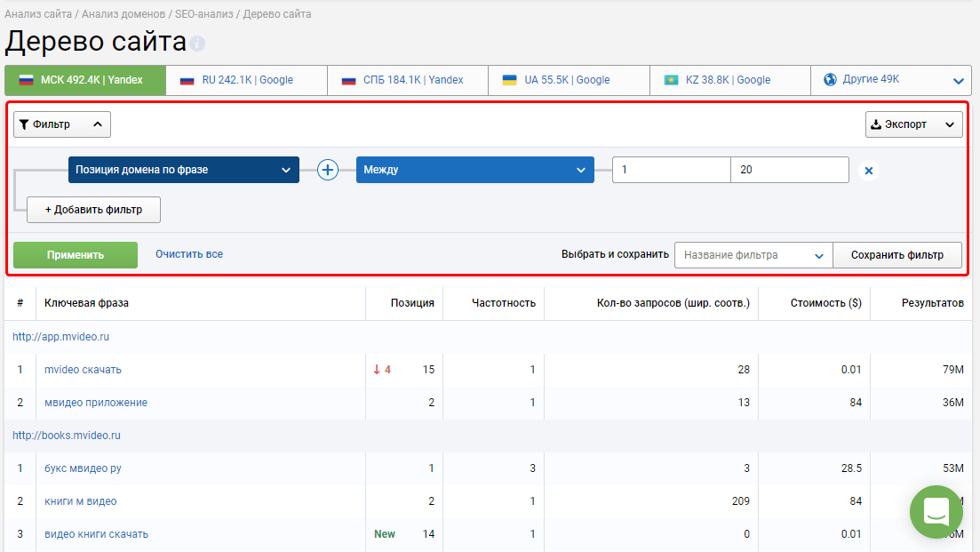Open keyword видео книги скачать

[x=96, y=534]
